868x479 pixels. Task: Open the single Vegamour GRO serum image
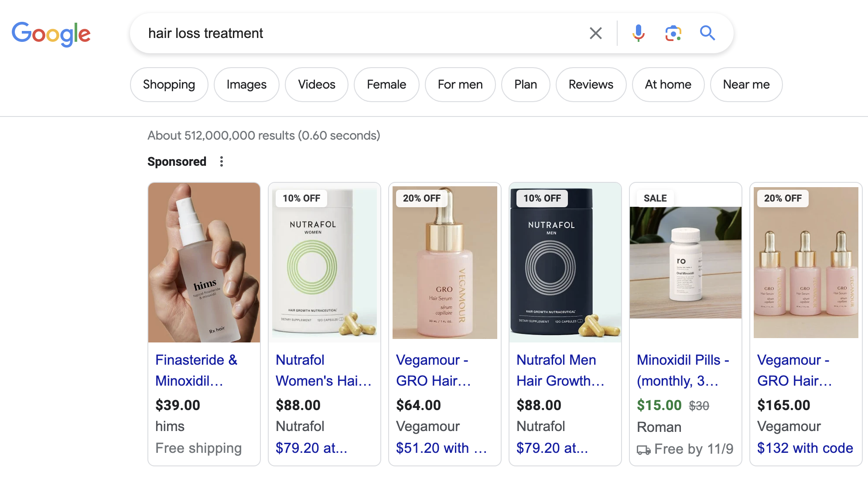(445, 263)
